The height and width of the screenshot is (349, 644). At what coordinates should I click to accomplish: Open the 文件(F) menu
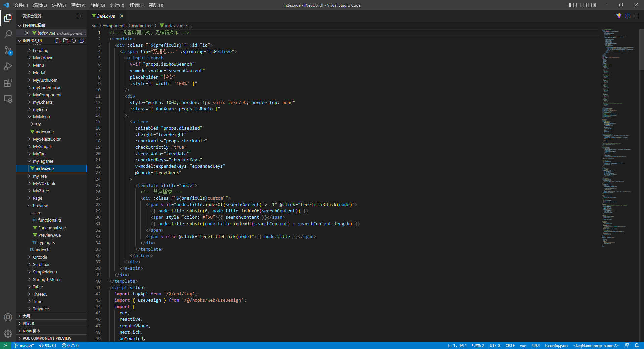21,5
